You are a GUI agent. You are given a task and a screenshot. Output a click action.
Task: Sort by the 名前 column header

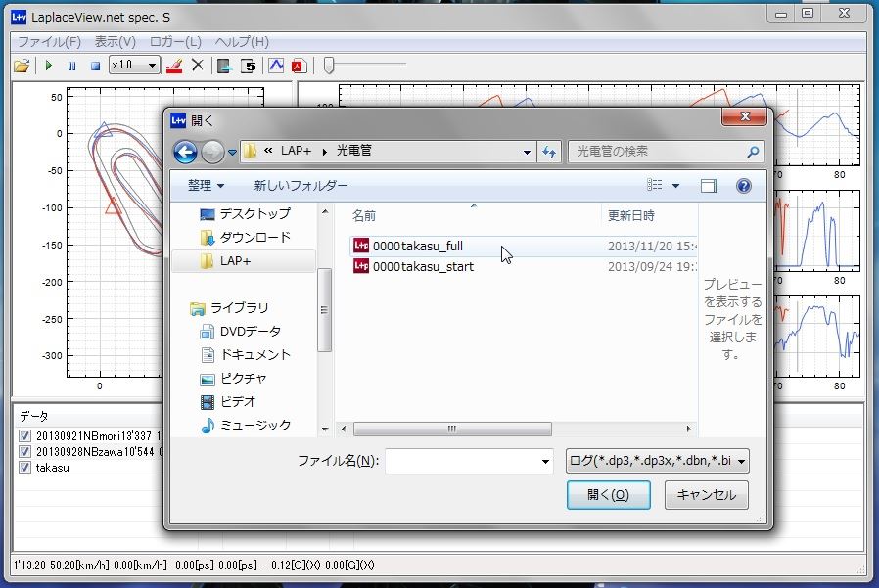point(364,216)
